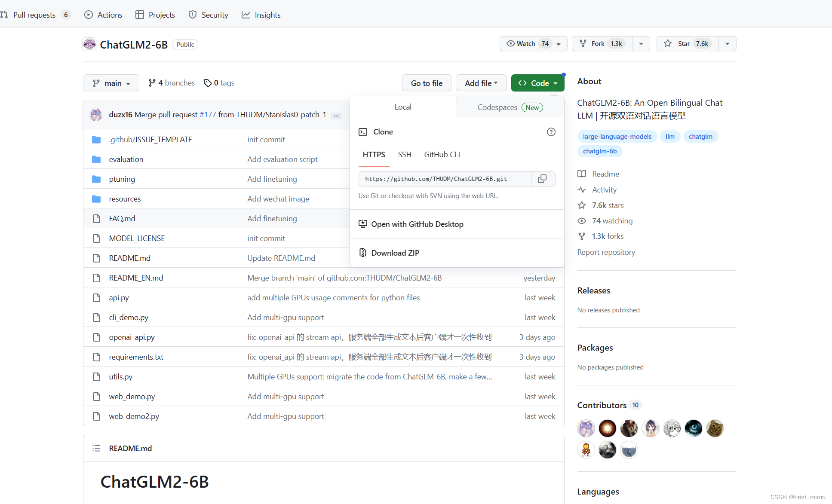Select the HTTPS clone tab

pyautogui.click(x=374, y=155)
